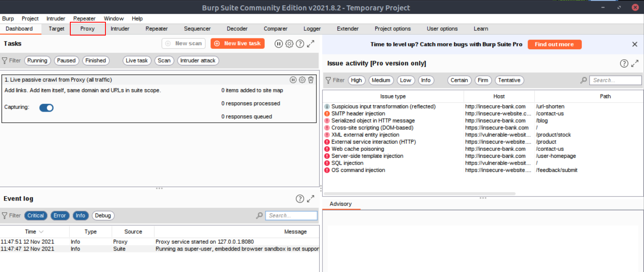644x272 pixels.
Task: Open the Project menu
Action: (30, 19)
